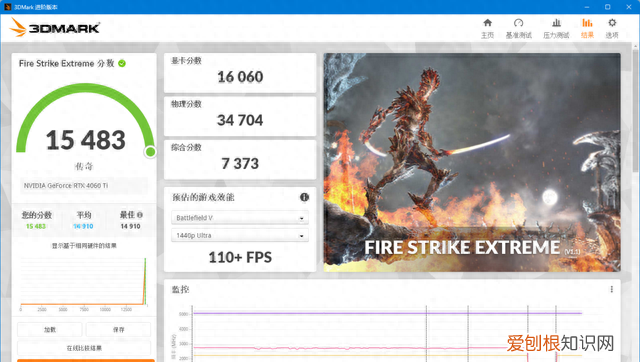Click the 3DMark logo
The width and height of the screenshot is (640, 362).
pyautogui.click(x=55, y=28)
